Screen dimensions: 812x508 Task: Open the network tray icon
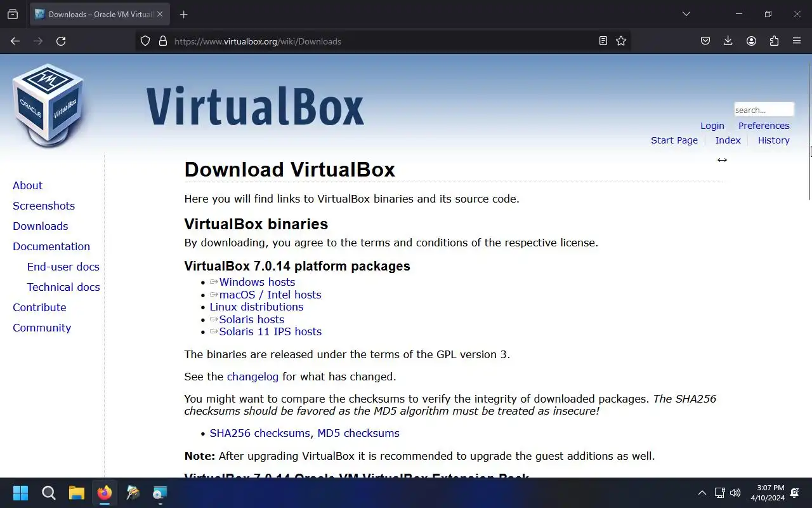pyautogui.click(x=719, y=493)
